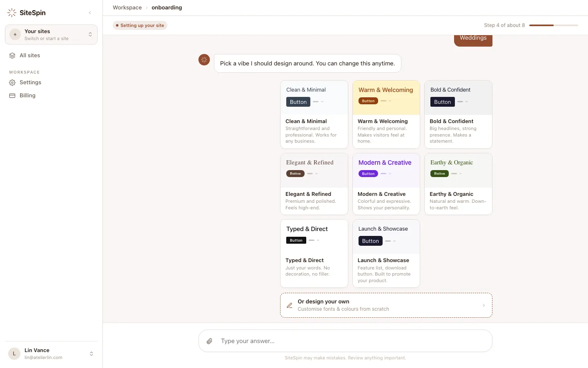This screenshot has height=368, width=588.
Task: Open the Your sites switcher
Action: (x=51, y=35)
